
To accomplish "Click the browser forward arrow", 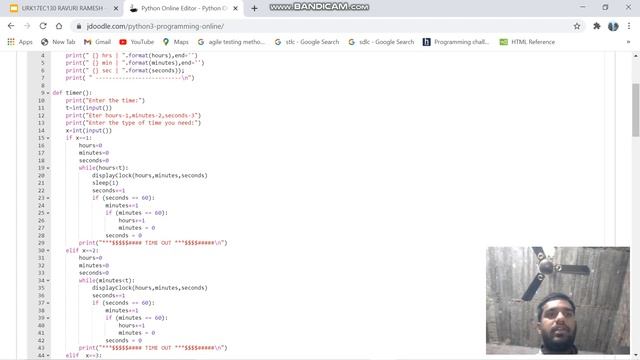I will [x=27, y=26].
